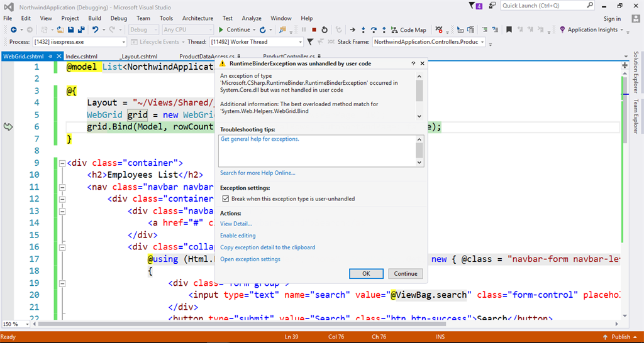Viewport: 644px width, 343px height.
Task: Click Get general help for exceptions link
Action: [260, 139]
